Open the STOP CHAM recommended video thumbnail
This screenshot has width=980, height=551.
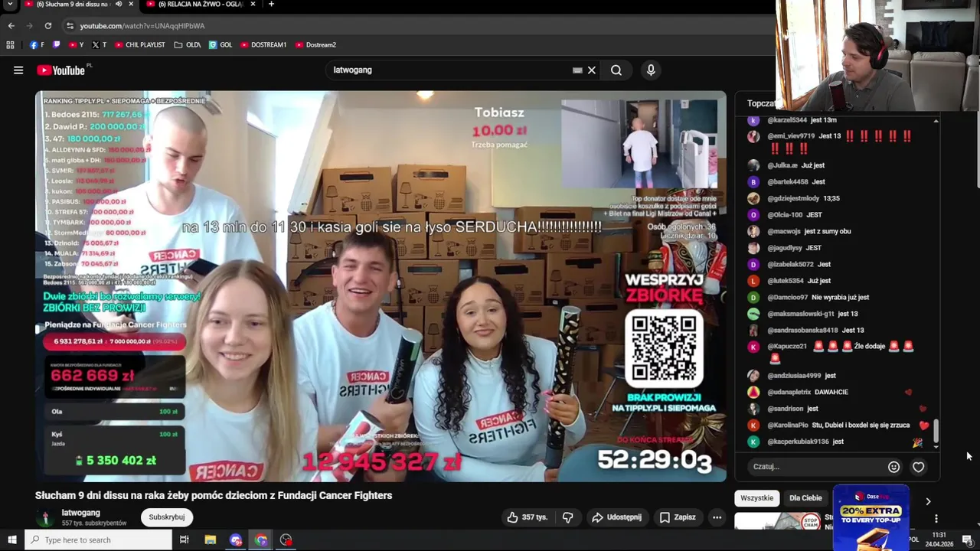(778, 521)
